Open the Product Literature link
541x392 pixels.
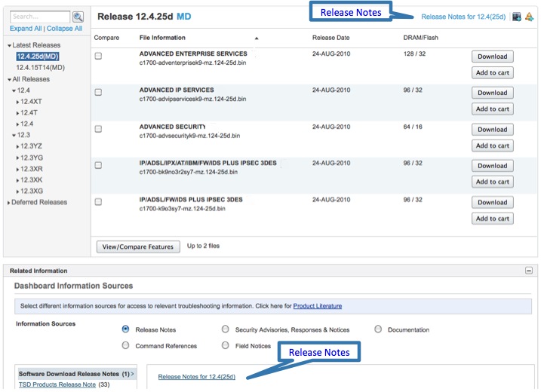point(318,306)
